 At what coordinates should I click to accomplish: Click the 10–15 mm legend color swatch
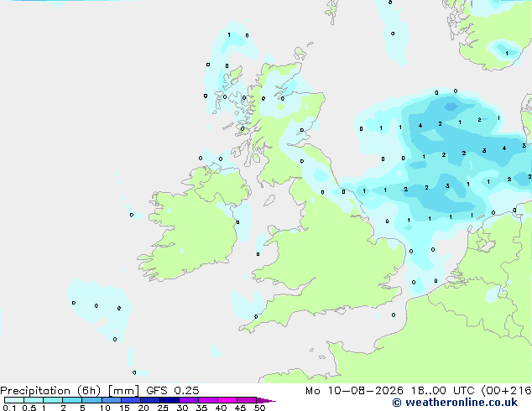[x=111, y=400]
